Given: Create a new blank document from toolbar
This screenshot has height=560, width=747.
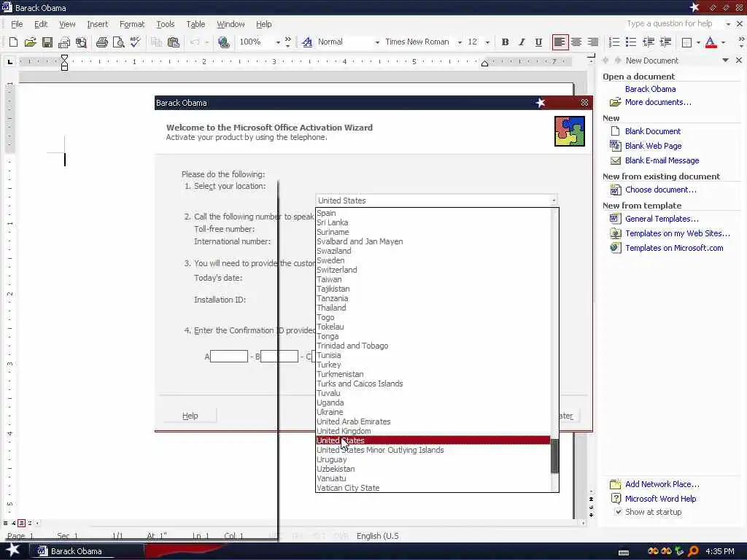Looking at the screenshot, I should tap(13, 42).
